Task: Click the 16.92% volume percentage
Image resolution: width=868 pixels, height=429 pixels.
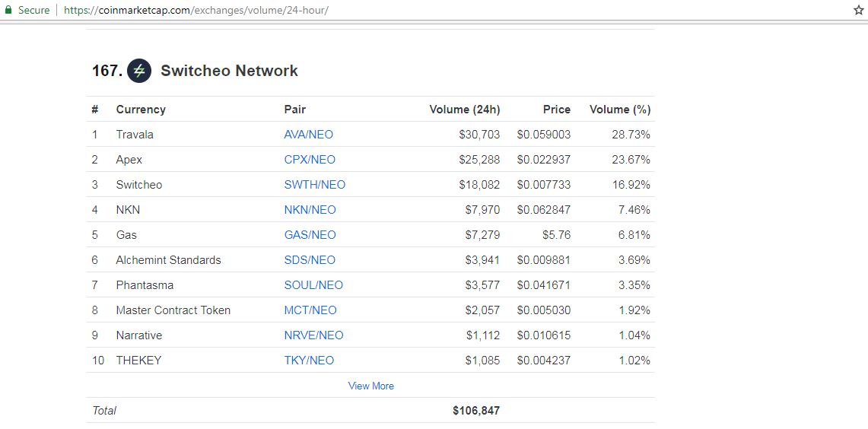Action: pyautogui.click(x=631, y=184)
